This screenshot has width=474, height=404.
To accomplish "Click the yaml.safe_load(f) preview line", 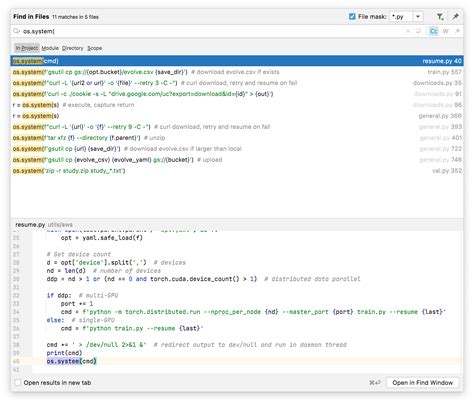I will pos(102,238).
